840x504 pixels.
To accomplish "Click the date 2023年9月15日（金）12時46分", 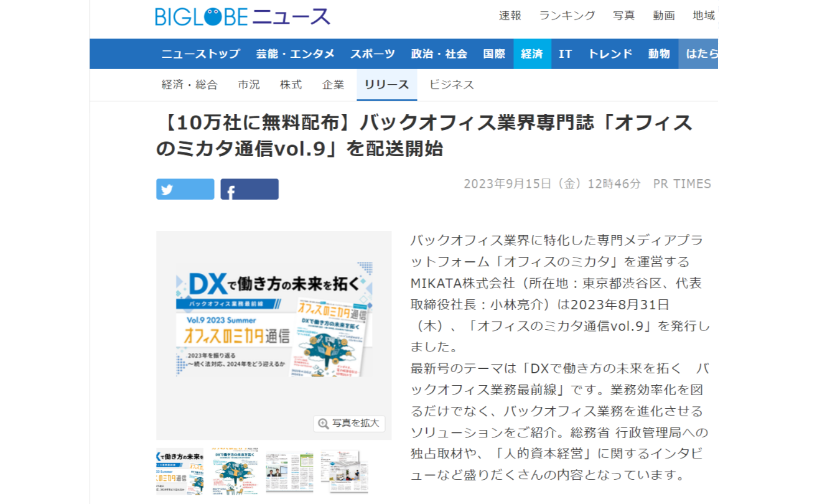I will pos(552,184).
